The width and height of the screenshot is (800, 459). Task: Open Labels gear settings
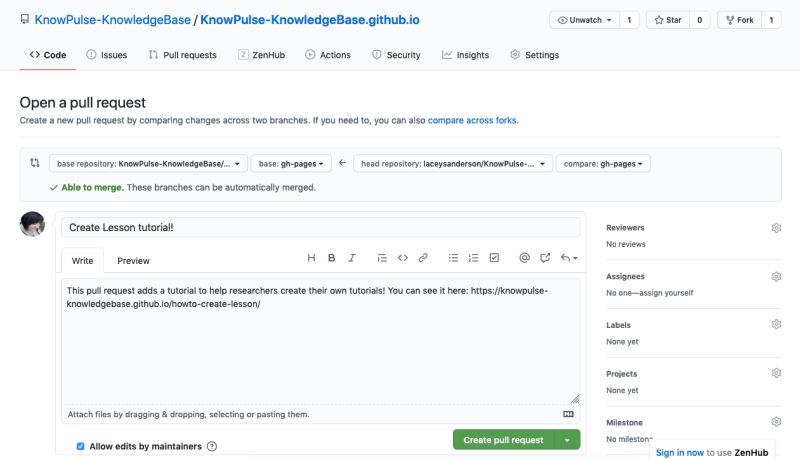point(776,324)
